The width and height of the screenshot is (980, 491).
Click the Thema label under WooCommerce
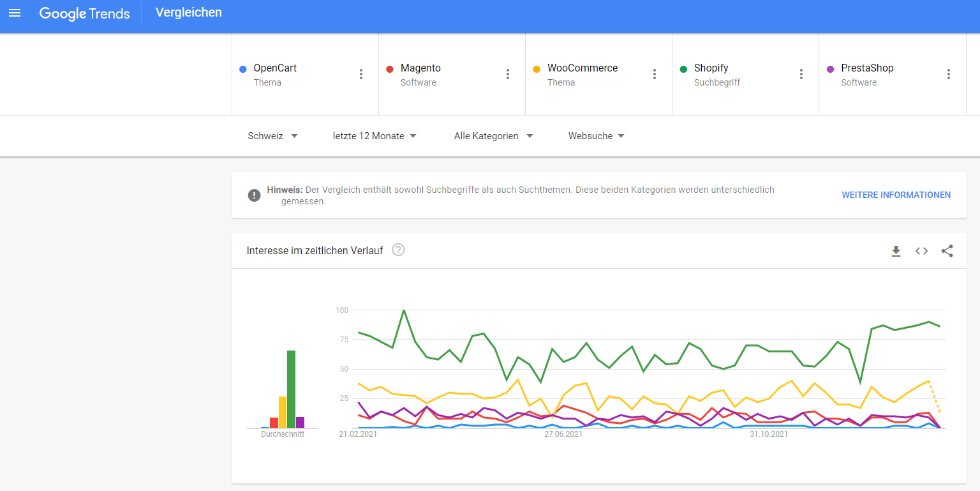tap(561, 82)
